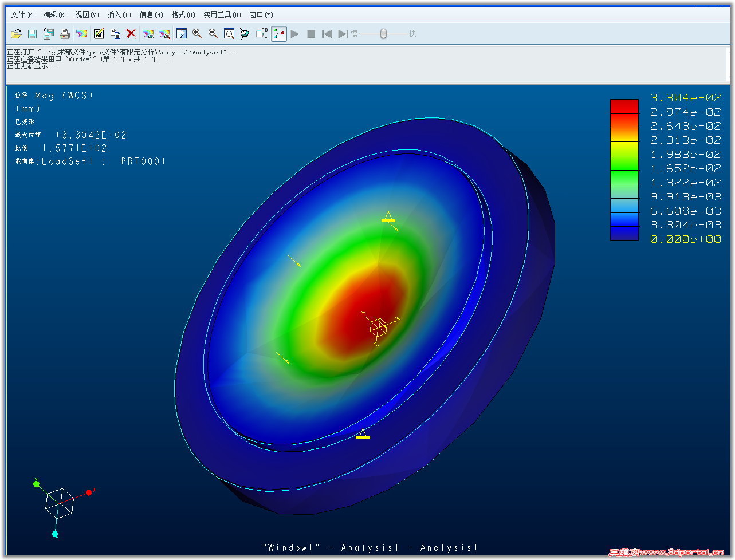The image size is (735, 560).
Task: Select legend value 9.913e-03
Action: click(x=686, y=196)
